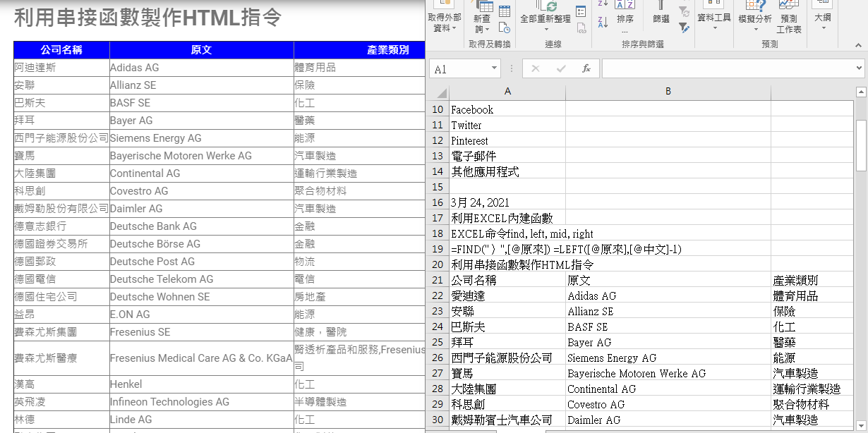Click the Advanced filter icon with pencil

click(684, 28)
